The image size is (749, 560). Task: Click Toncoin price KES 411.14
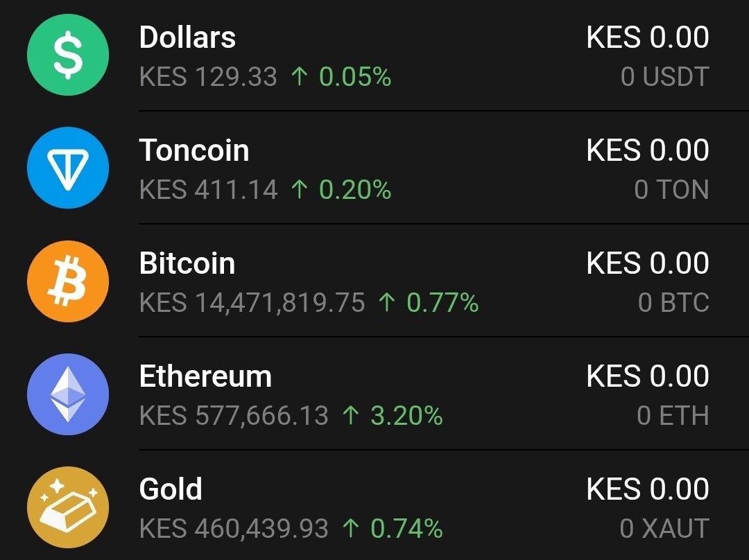point(208,190)
